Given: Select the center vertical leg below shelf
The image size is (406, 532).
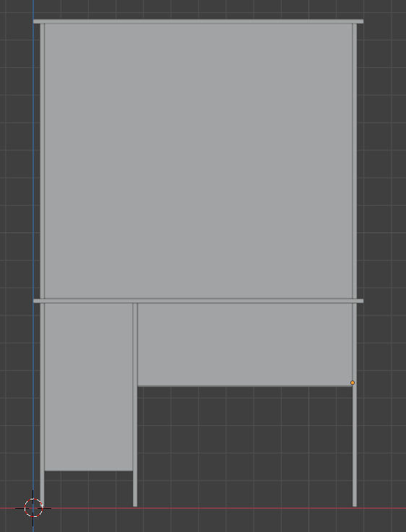Looking at the screenshot, I should click(x=135, y=405).
